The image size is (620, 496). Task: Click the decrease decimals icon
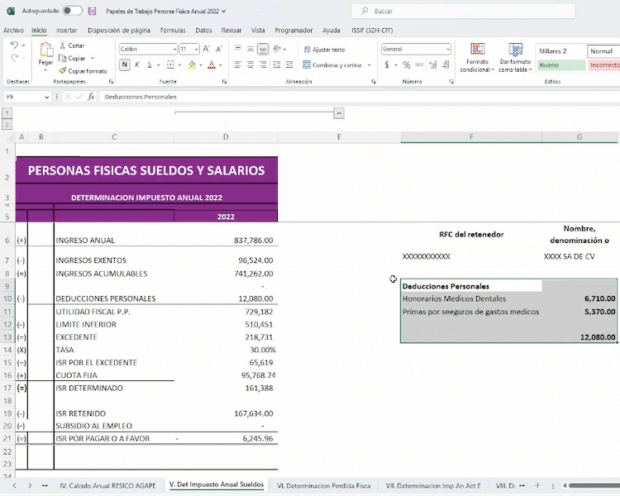coord(446,64)
